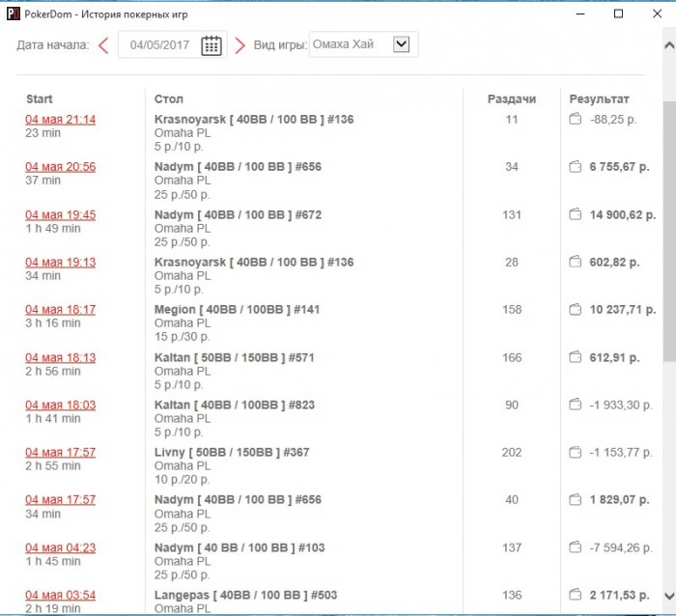Screen dimensions: 676x616
Task: Open hand history icon for 14 900,62 result
Action: [575, 214]
